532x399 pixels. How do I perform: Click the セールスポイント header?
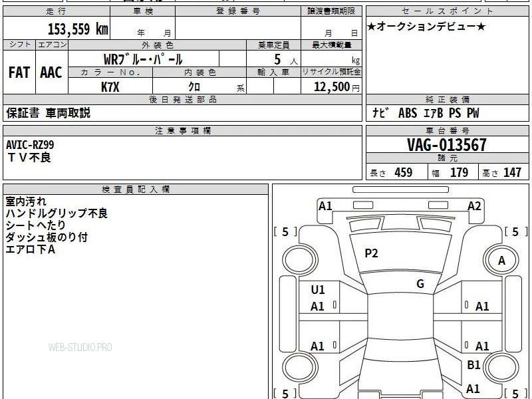(447, 11)
